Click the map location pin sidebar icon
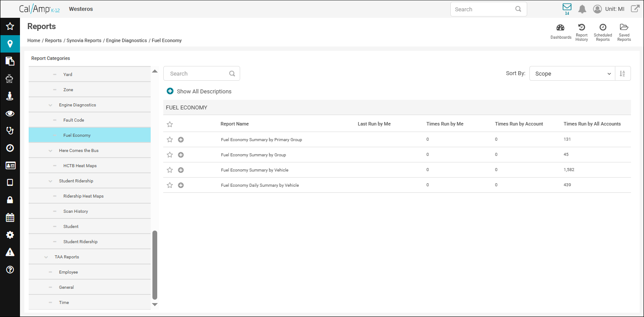 coord(10,44)
